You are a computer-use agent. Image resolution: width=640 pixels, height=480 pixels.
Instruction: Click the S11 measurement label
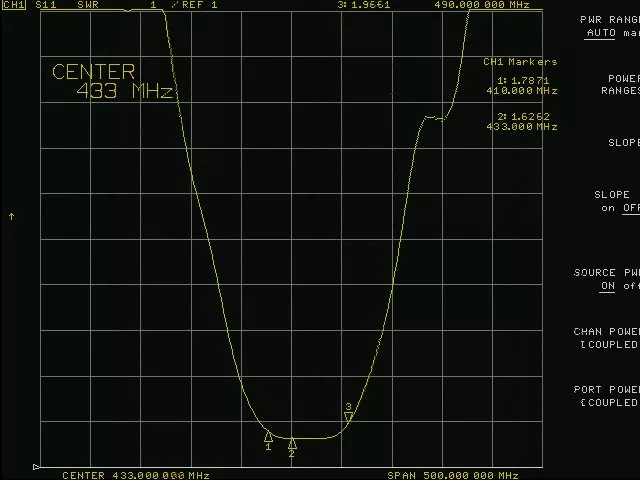pos(46,5)
